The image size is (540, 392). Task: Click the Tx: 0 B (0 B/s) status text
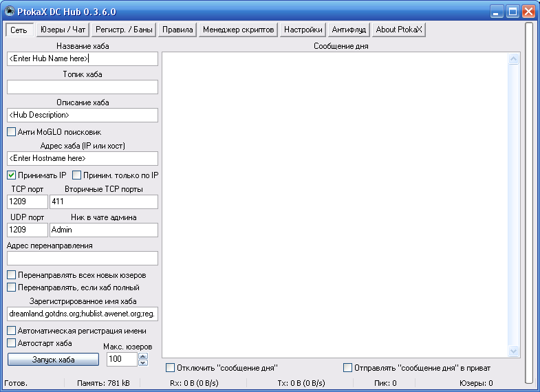(x=301, y=383)
